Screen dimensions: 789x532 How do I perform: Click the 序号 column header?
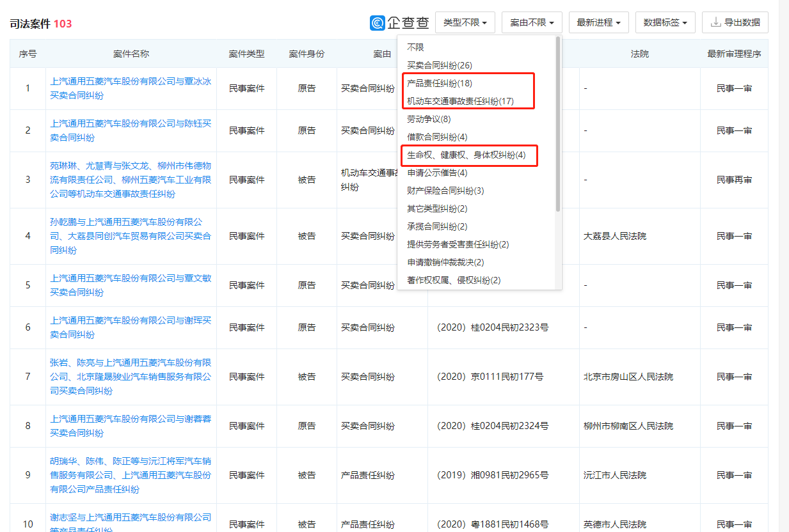point(28,54)
